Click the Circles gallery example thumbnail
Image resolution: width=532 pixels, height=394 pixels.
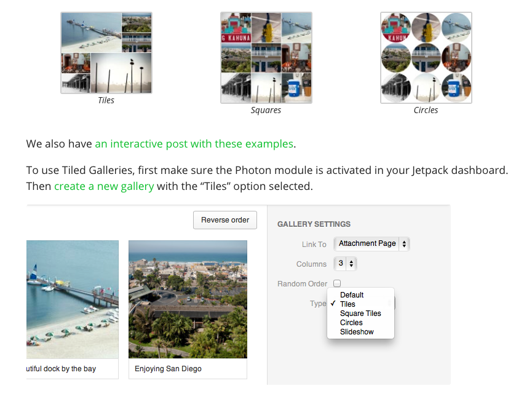pos(426,58)
